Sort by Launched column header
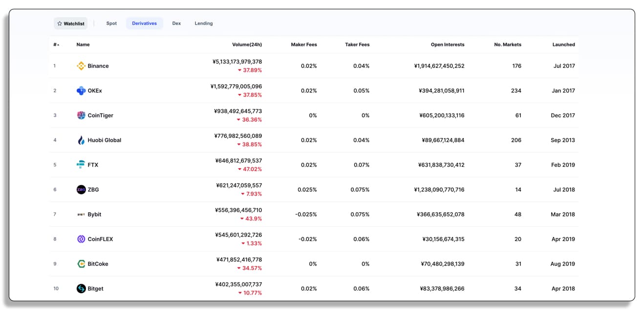 [564, 44]
